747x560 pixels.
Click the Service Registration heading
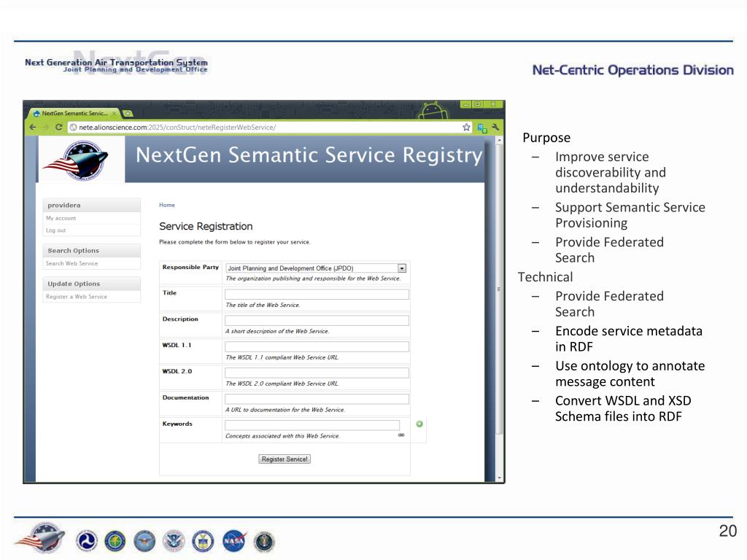pyautogui.click(x=206, y=226)
